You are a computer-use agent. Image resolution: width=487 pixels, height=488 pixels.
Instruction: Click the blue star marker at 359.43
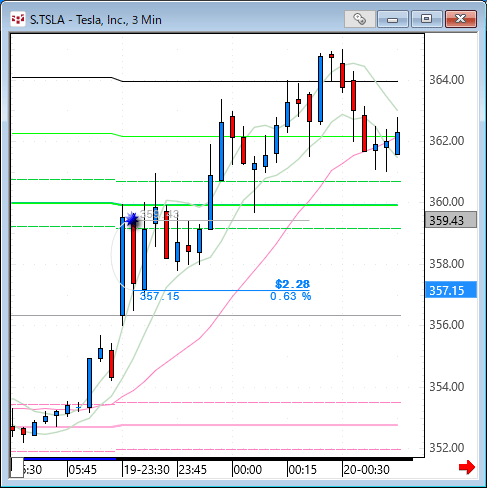point(133,220)
